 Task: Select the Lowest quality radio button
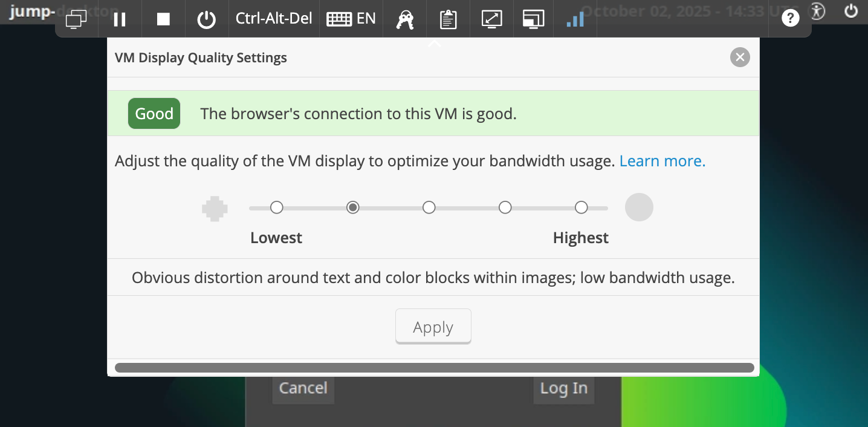click(276, 208)
